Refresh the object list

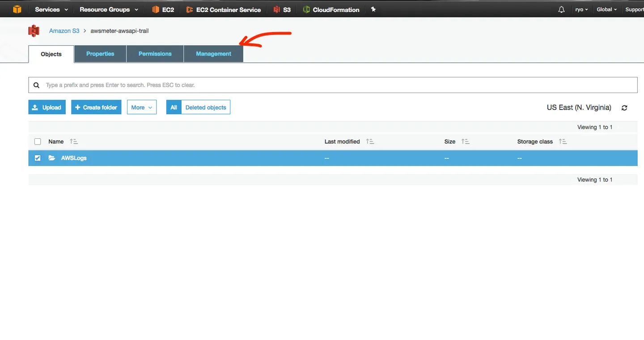[x=624, y=108]
